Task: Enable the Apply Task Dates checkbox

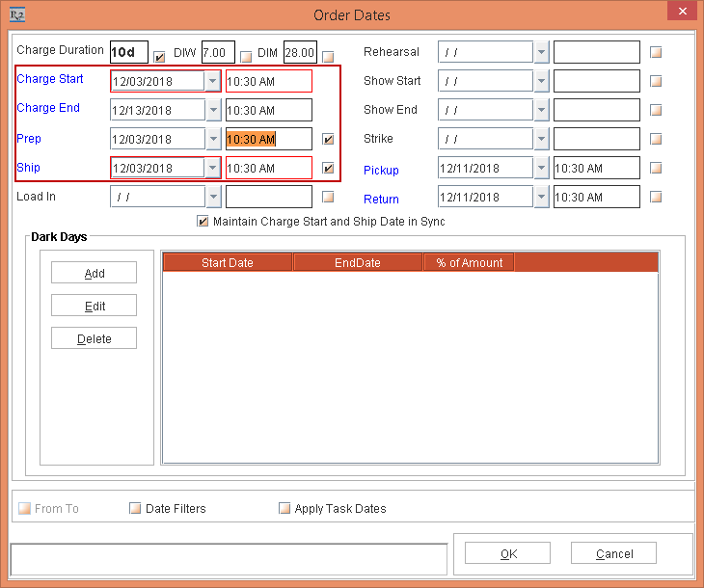Action: (284, 508)
